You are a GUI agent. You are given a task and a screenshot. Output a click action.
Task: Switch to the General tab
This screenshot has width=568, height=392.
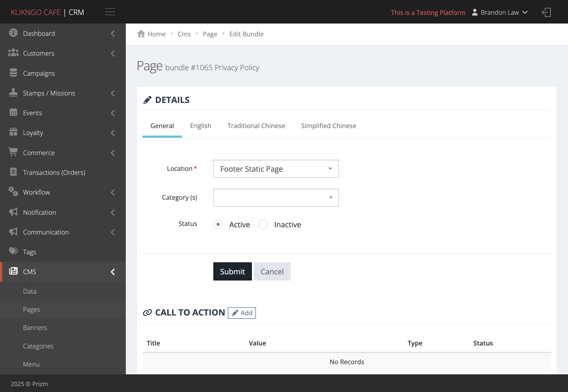(162, 126)
